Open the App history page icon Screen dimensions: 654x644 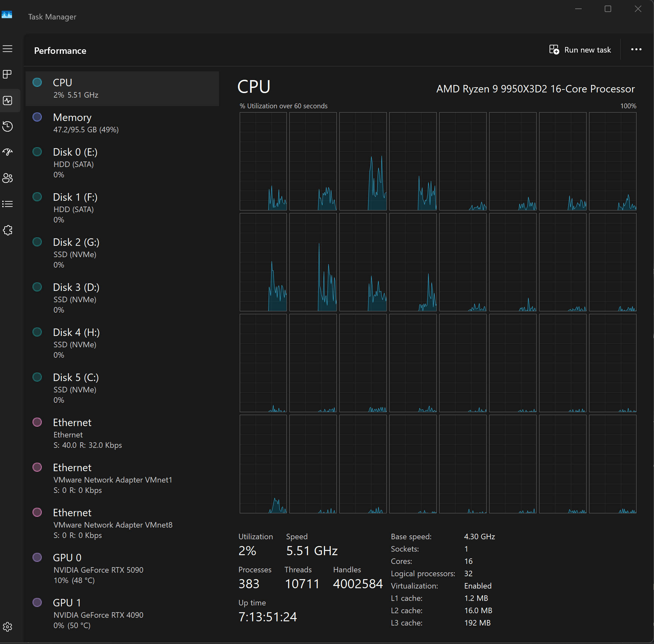pyautogui.click(x=7, y=126)
